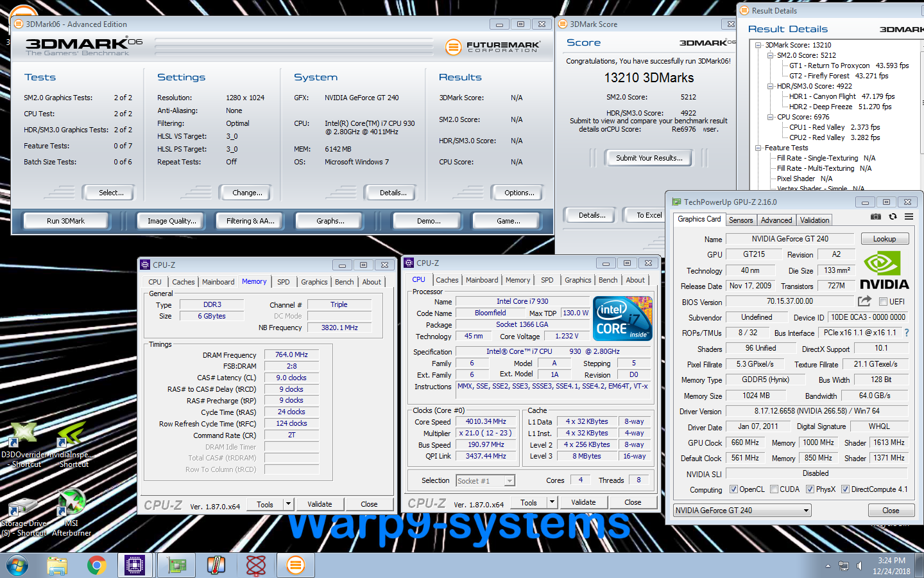The image size is (924, 578).
Task: Click the BIOS Version export arrow icon
Action: click(864, 301)
